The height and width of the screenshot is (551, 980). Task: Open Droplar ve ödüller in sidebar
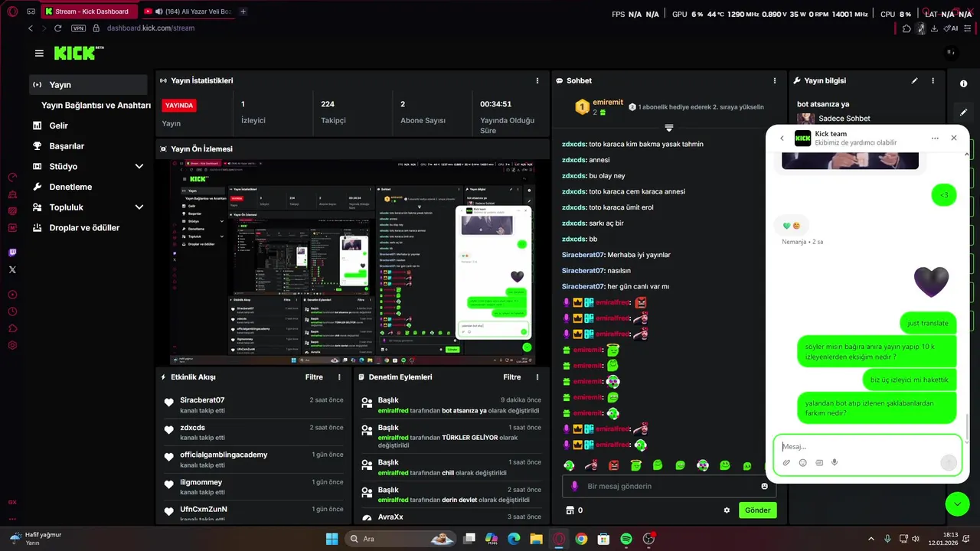[84, 228]
